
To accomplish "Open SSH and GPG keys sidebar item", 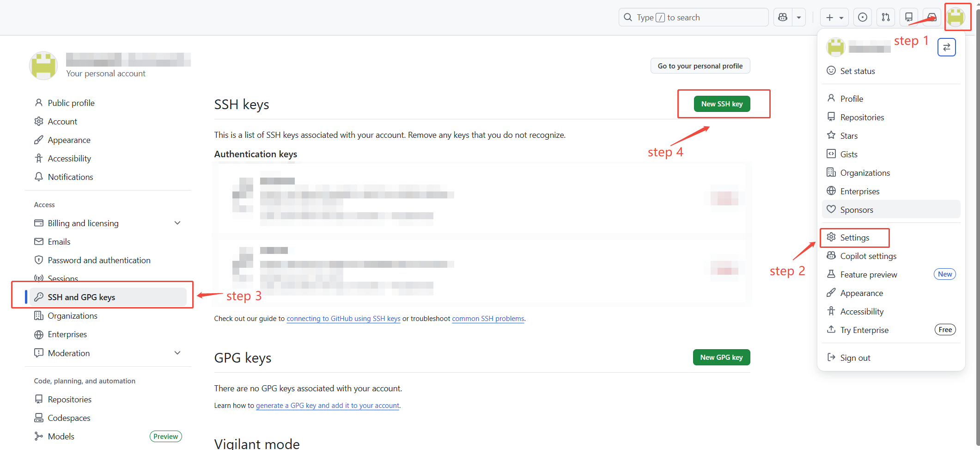I will pyautogui.click(x=81, y=297).
